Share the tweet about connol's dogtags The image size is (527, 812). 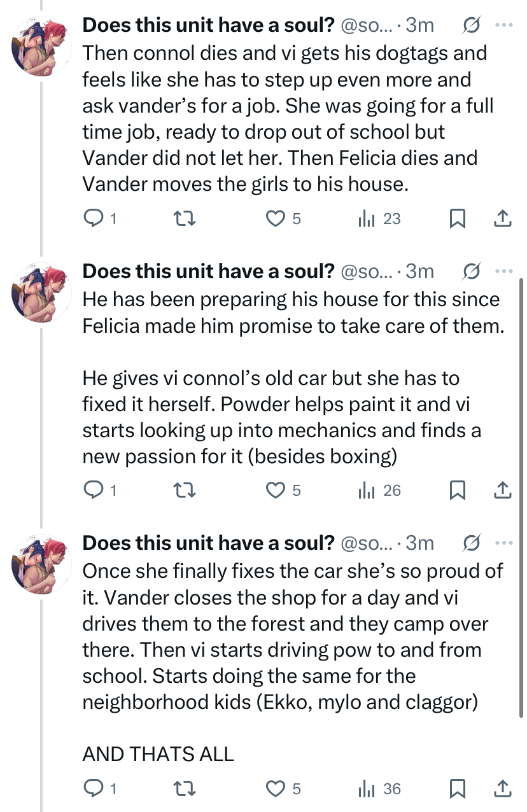pyautogui.click(x=503, y=219)
